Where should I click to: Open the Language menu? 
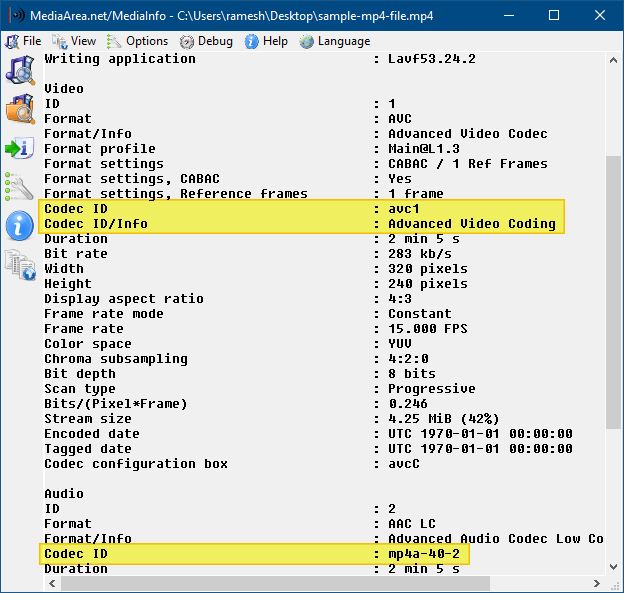click(x=335, y=41)
